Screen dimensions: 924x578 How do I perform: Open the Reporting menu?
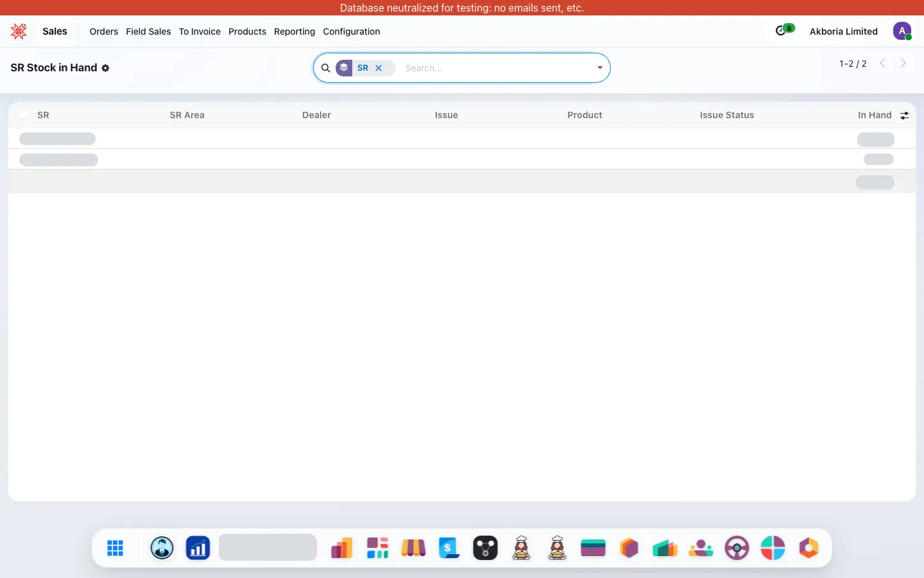[x=295, y=31]
